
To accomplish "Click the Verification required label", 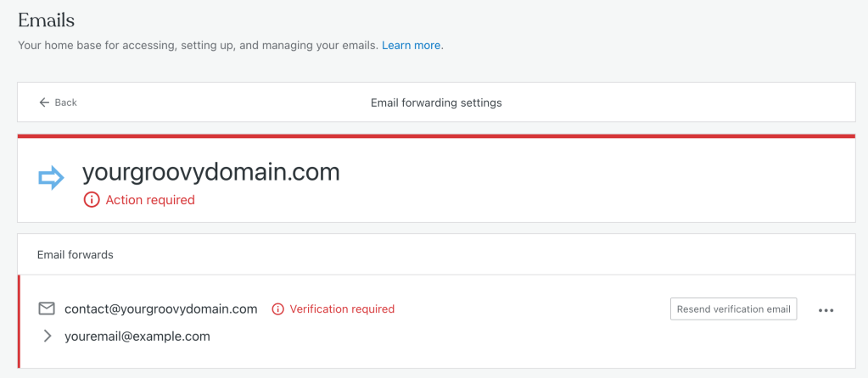I will [342, 309].
